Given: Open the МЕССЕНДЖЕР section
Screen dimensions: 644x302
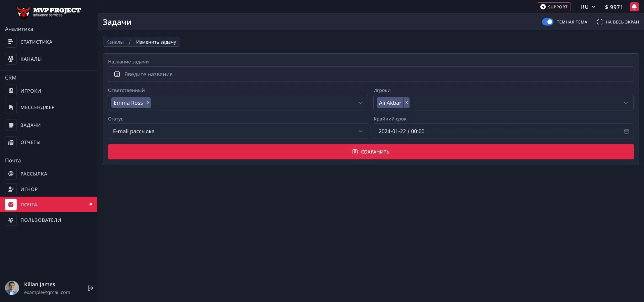Looking at the screenshot, I should [x=37, y=107].
